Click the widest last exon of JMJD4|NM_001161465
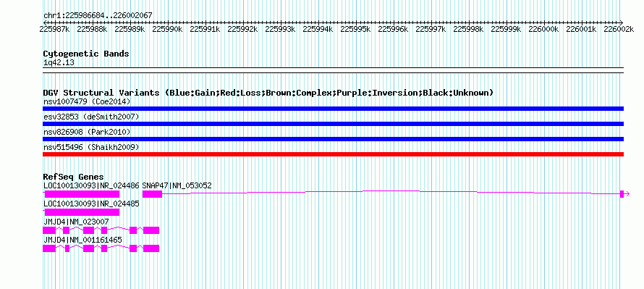The height and width of the screenshot is (289, 644). 151,248
